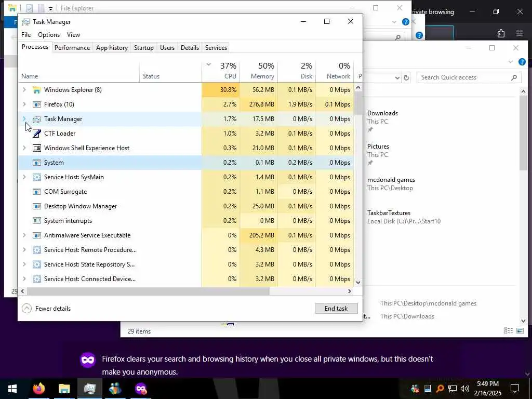
Task: Click the clock showing 5:49 PM
Action: [x=488, y=384]
